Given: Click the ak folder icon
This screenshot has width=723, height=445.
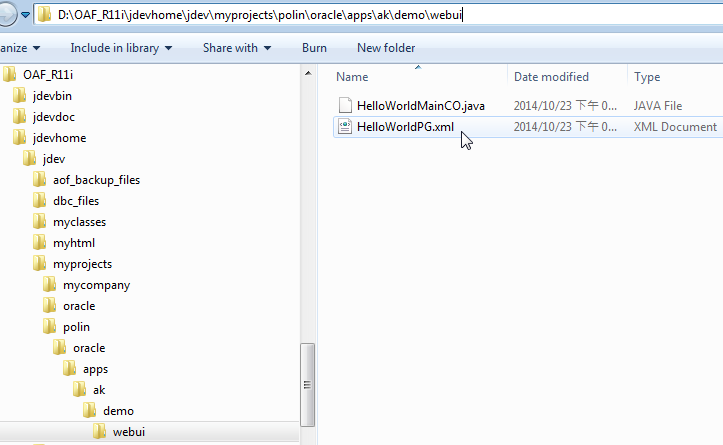Looking at the screenshot, I should pos(80,390).
